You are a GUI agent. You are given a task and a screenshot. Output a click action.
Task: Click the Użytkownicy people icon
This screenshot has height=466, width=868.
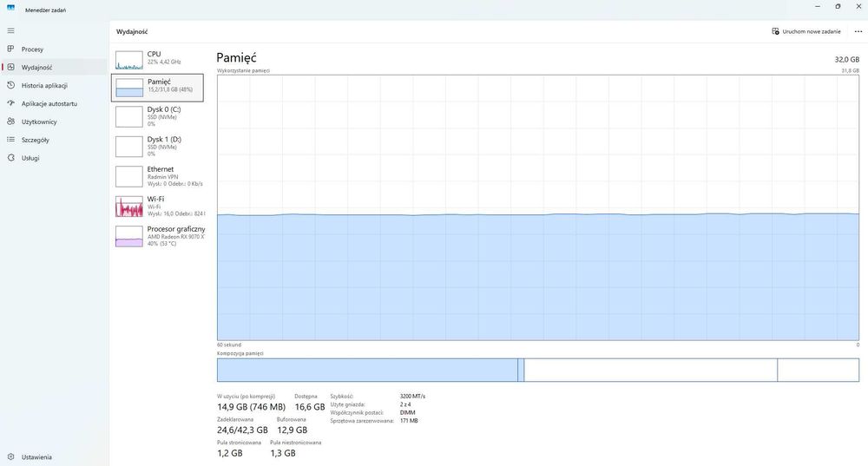click(10, 121)
